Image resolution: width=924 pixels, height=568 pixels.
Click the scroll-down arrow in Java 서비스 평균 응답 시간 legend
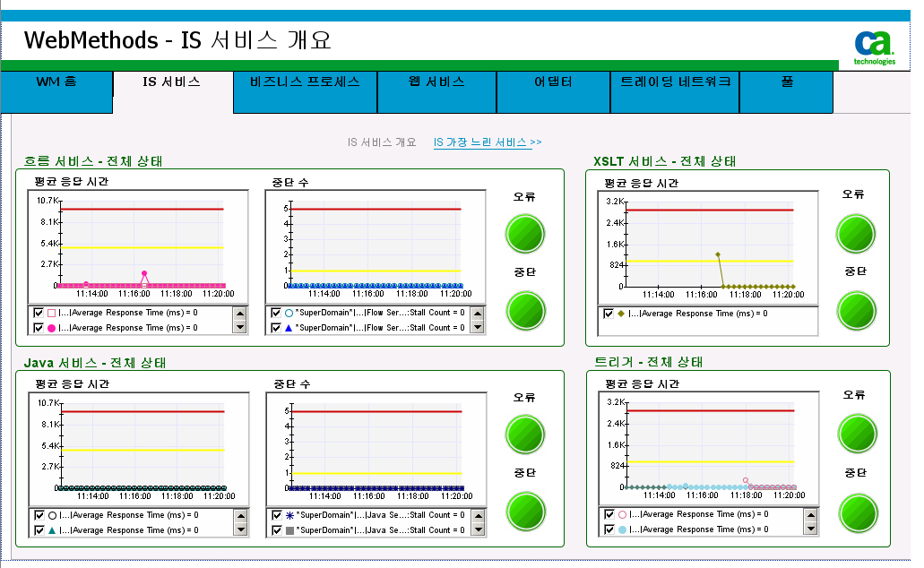(240, 530)
